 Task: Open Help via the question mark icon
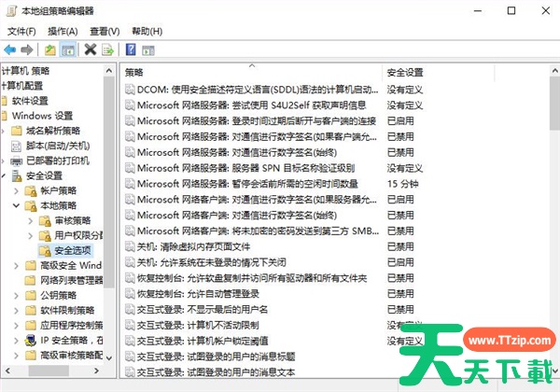pyautogui.click(x=131, y=49)
